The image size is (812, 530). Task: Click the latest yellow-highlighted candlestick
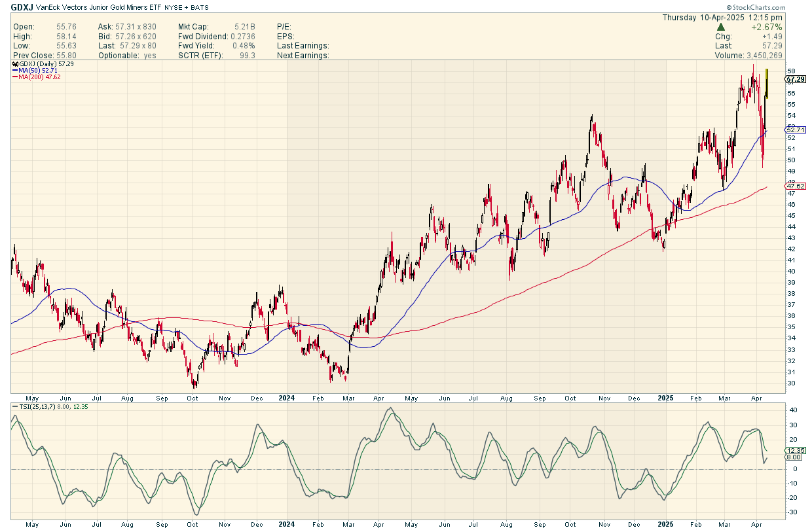[x=767, y=84]
